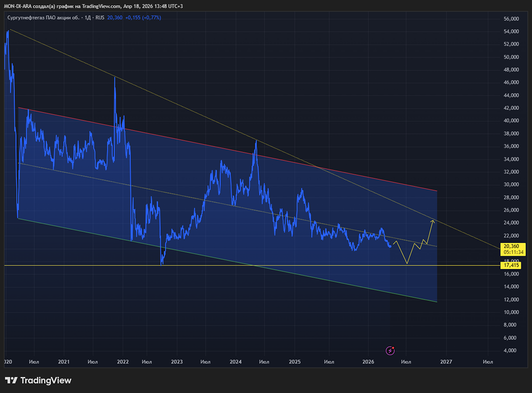The width and height of the screenshot is (532, 393).
Task: Click the TradingView logo at bottom
Action: (38, 380)
